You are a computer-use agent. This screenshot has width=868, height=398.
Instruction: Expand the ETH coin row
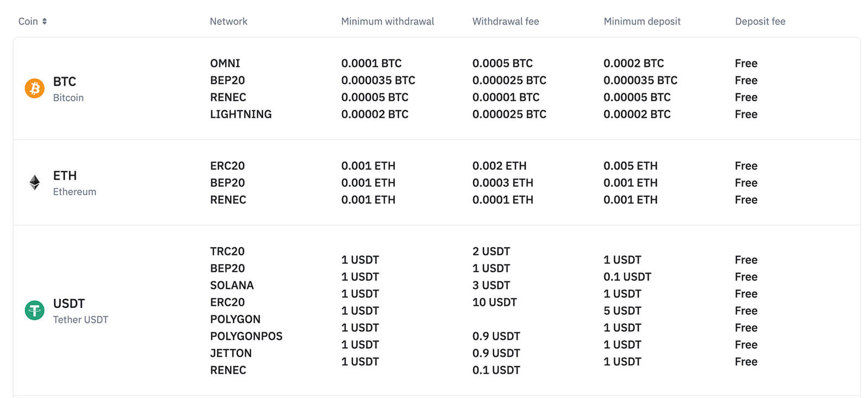[108, 183]
